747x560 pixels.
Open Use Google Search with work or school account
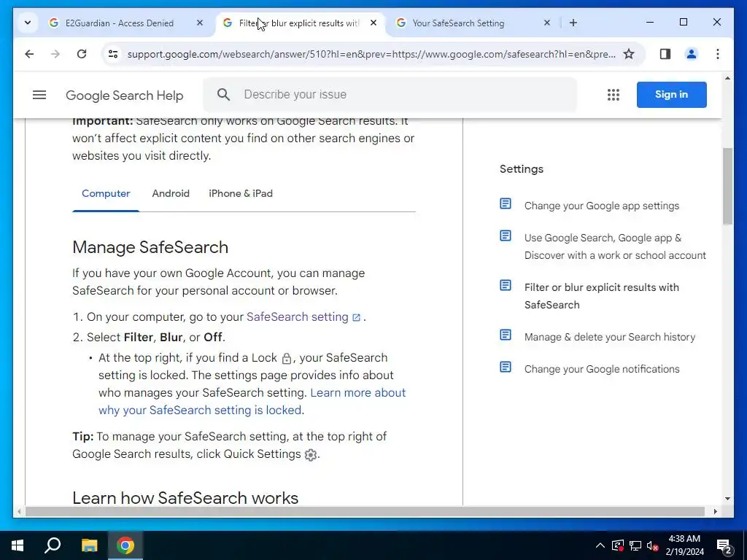615,246
